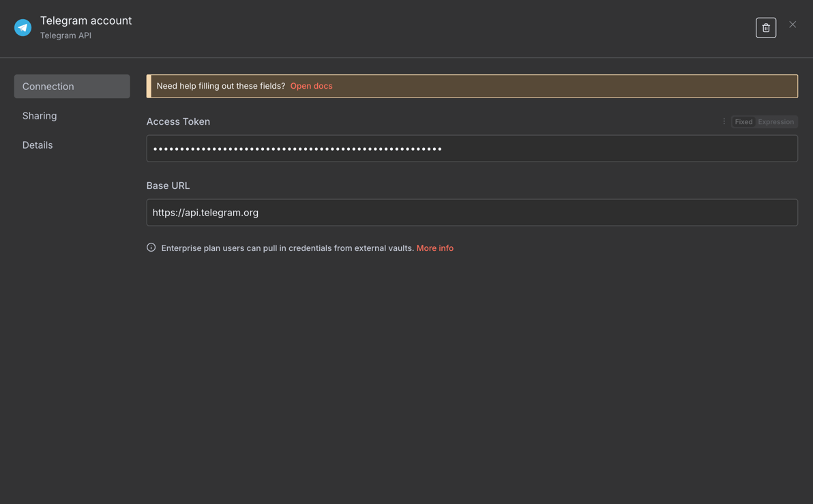This screenshot has width=813, height=504.
Task: Open docs link in help banner
Action: (311, 86)
